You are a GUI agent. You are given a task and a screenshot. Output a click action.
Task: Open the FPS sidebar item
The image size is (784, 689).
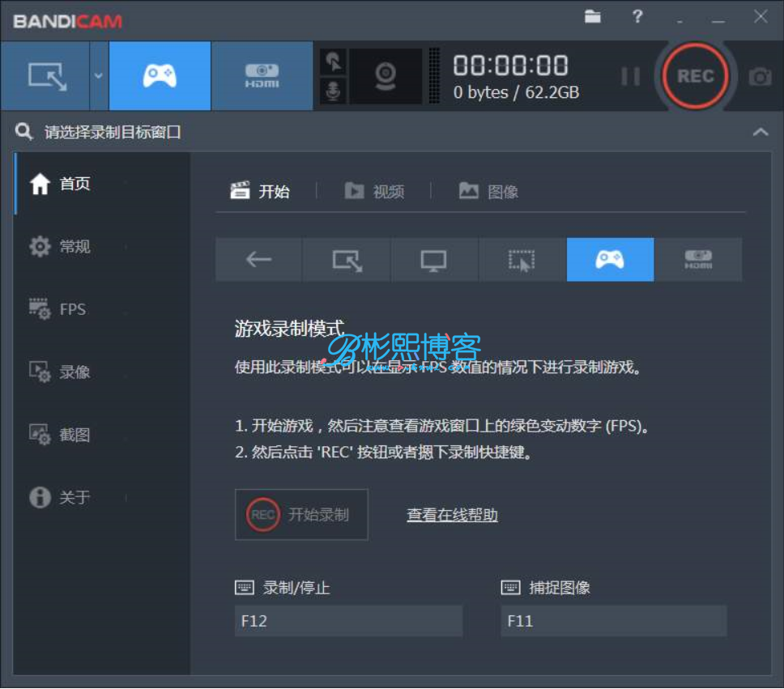[x=101, y=309]
